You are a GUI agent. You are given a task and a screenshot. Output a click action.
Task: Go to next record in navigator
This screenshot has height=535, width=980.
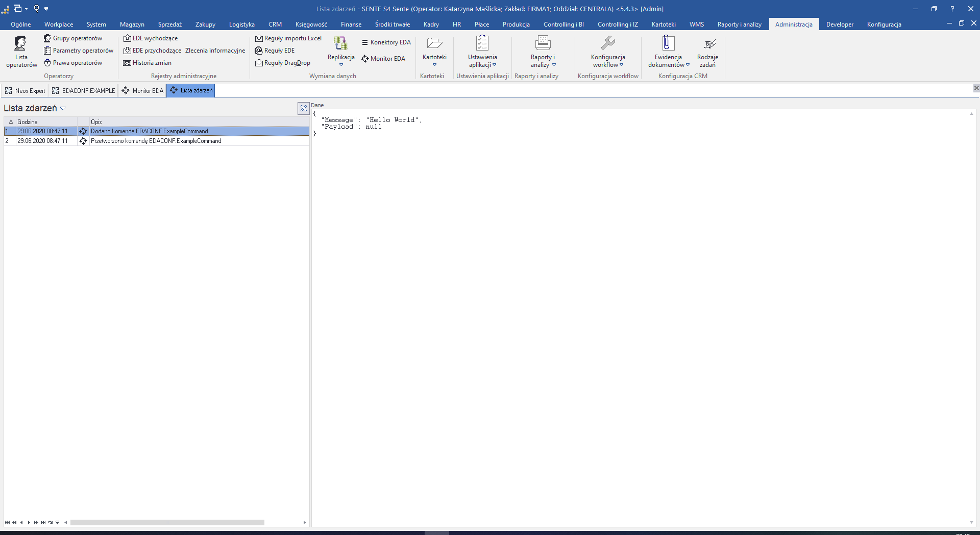29,522
